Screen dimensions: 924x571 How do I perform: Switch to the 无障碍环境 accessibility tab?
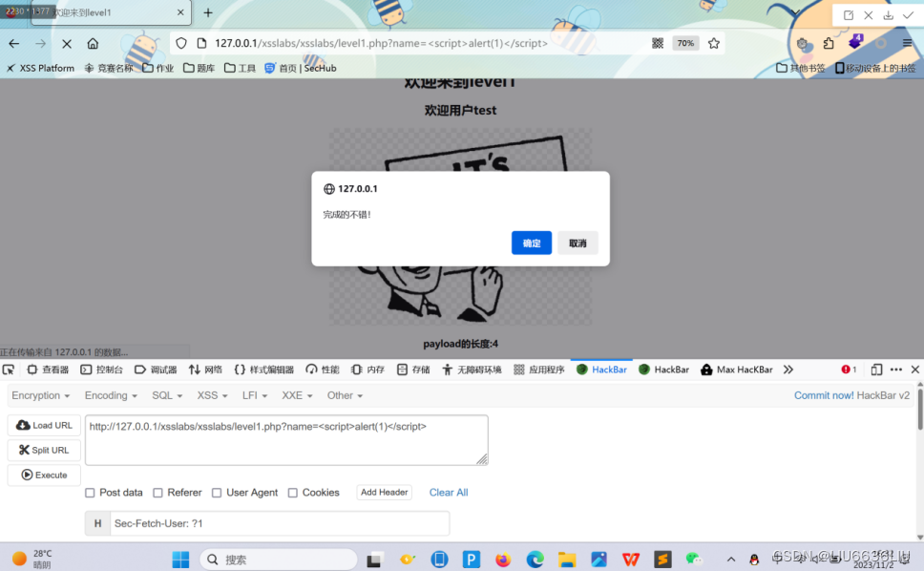pos(472,370)
